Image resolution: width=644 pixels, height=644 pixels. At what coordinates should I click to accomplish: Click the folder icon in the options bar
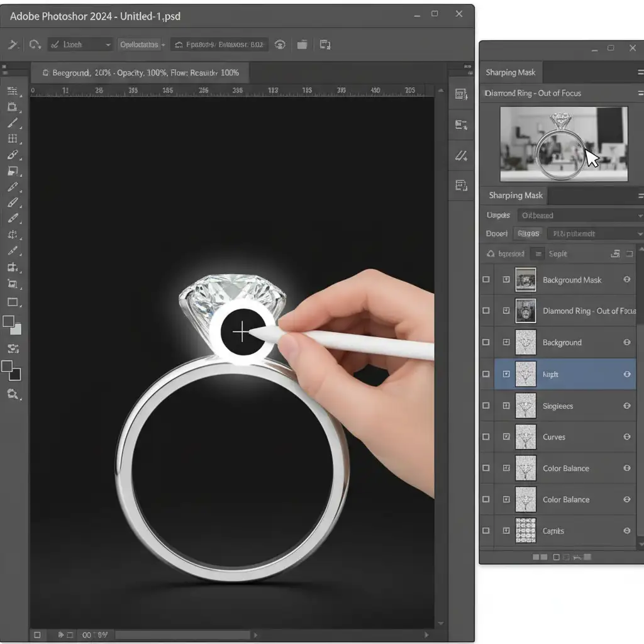(303, 45)
